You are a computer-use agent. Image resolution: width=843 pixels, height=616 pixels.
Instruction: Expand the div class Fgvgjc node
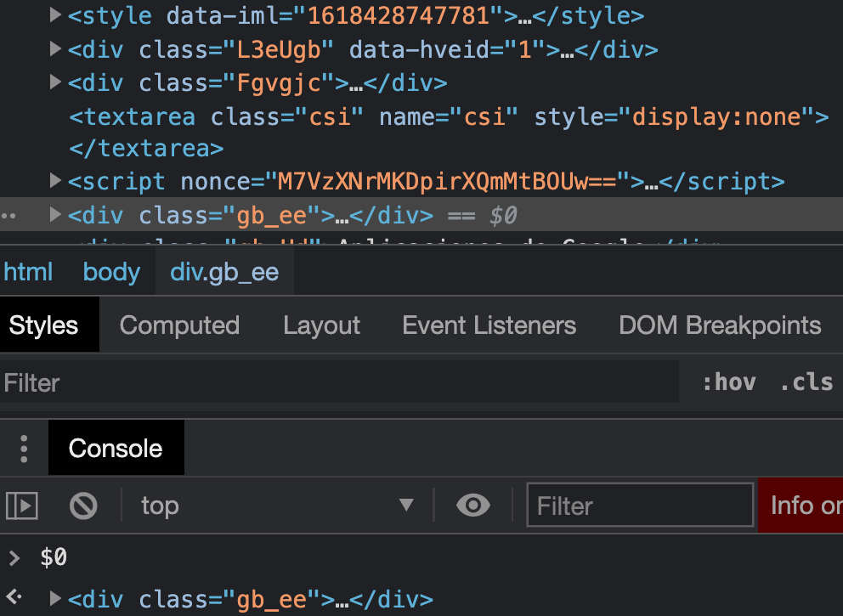pyautogui.click(x=55, y=82)
